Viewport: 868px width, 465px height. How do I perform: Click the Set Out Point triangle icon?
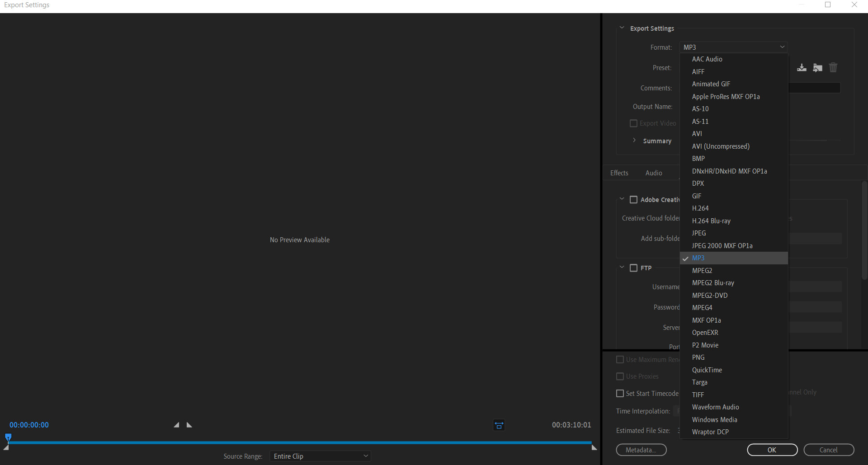point(189,425)
